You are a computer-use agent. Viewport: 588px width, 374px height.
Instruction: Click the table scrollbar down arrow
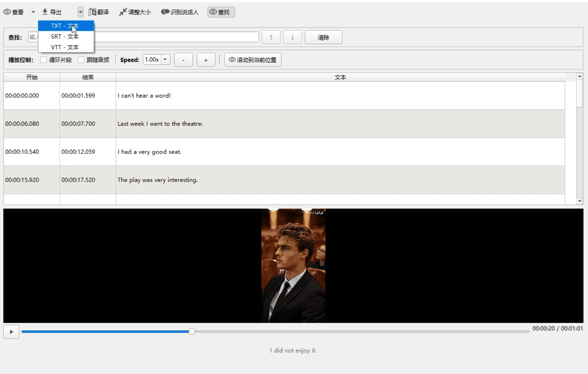[580, 201]
